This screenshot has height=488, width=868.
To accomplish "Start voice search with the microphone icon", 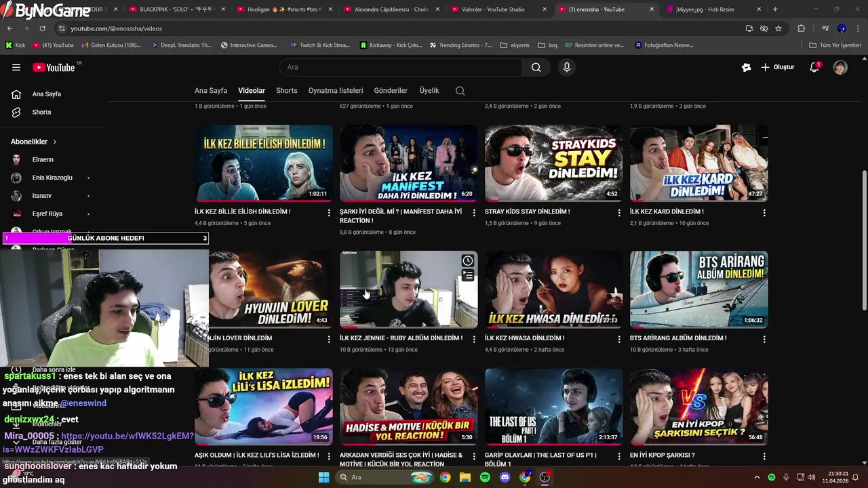I will coord(567,67).
